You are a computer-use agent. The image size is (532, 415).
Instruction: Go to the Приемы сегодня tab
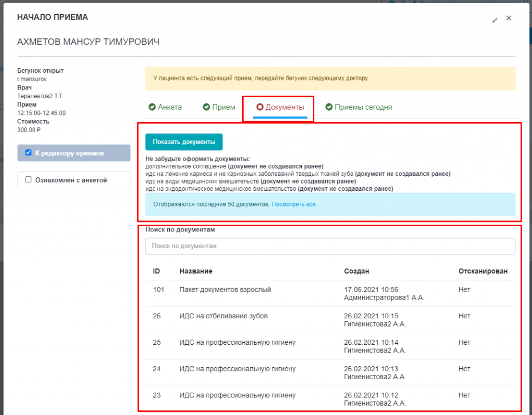coord(358,107)
